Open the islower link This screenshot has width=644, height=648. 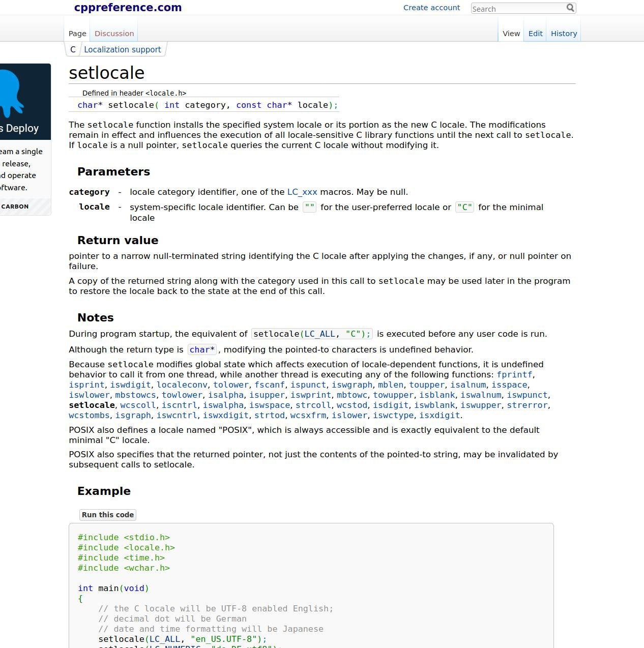[x=349, y=416]
